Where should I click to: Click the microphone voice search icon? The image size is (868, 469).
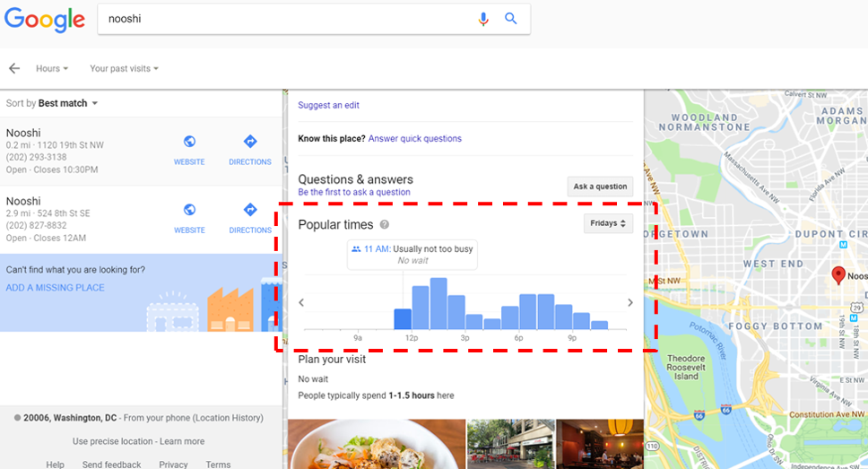click(x=483, y=19)
